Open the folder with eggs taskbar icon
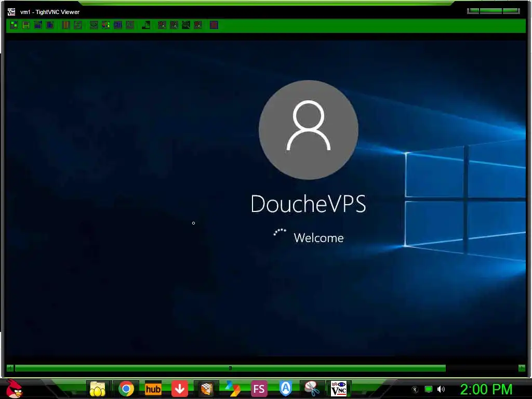The width and height of the screenshot is (532, 399). [97, 389]
